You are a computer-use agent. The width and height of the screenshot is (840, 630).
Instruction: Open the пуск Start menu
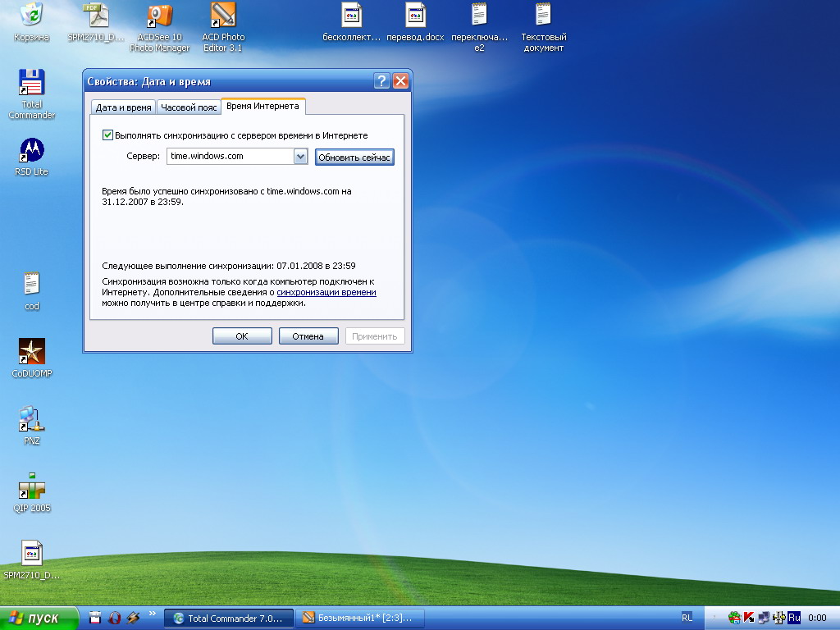point(39,618)
